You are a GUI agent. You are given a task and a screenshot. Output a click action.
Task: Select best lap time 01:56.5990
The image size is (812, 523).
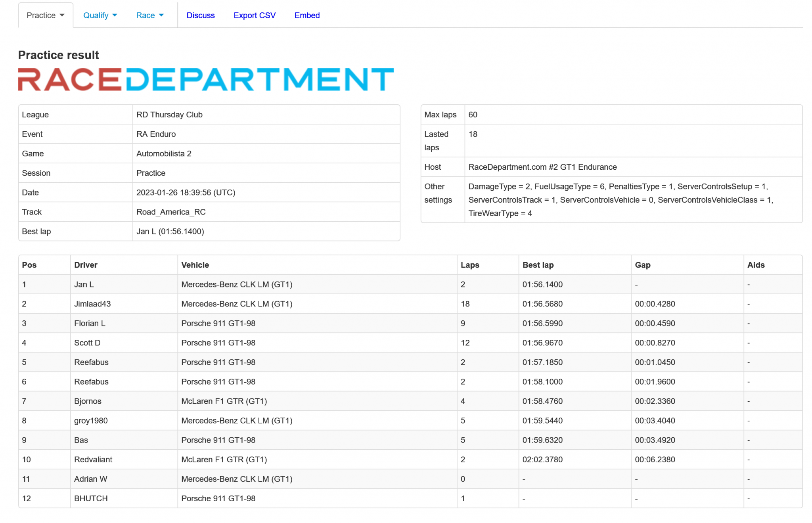542,323
